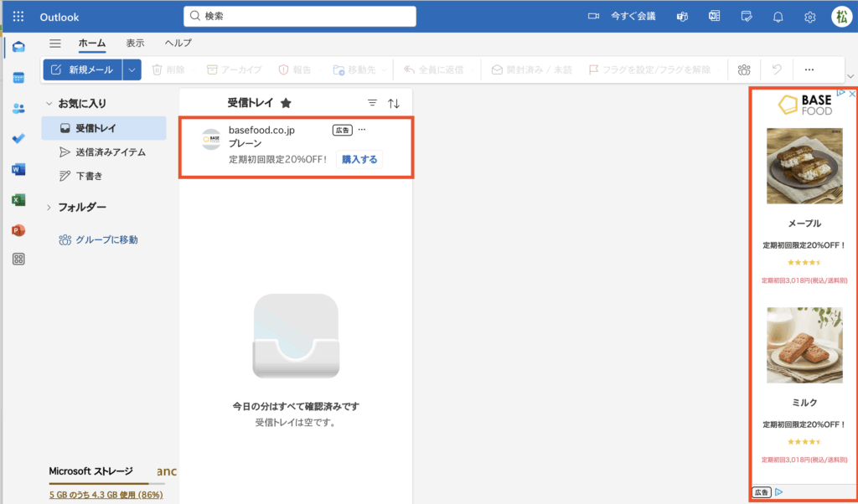Select the 送信済みアイテム folder
The image size is (858, 504).
[x=104, y=152]
